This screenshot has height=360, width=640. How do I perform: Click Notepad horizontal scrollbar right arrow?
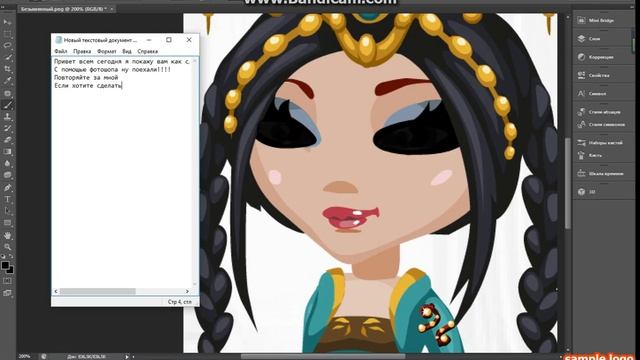coord(187,291)
